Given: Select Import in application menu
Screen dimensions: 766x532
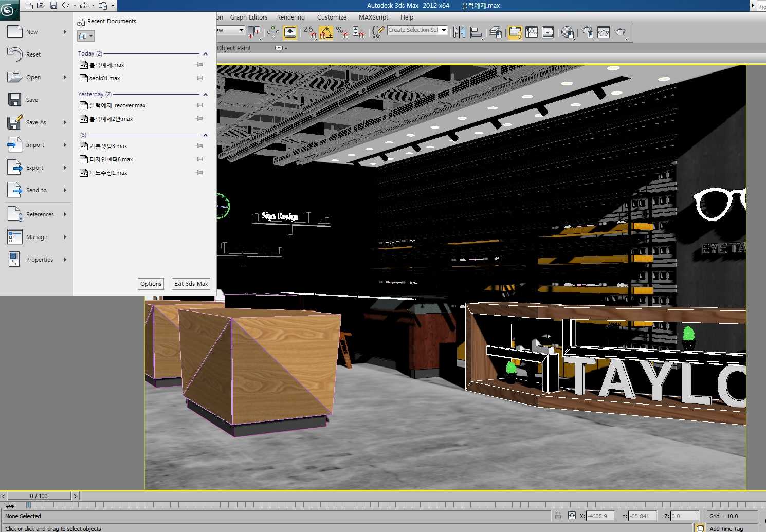Looking at the screenshot, I should click(x=37, y=145).
